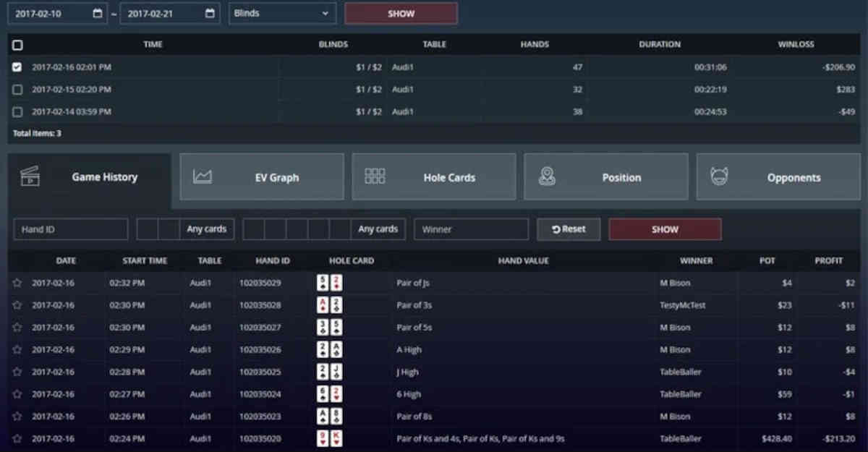Viewport: 868px width, 452px height.
Task: Star the hand 102035025 row
Action: 17,372
